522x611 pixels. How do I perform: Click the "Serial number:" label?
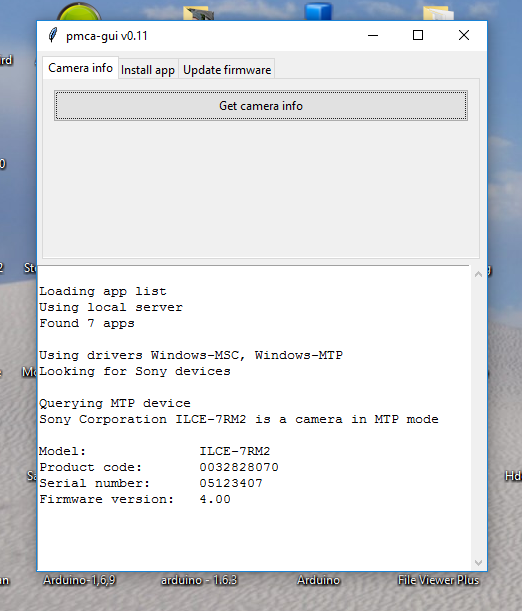(x=95, y=483)
